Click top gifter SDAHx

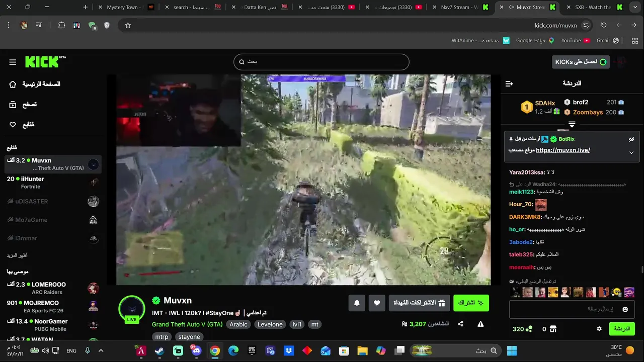[545, 103]
